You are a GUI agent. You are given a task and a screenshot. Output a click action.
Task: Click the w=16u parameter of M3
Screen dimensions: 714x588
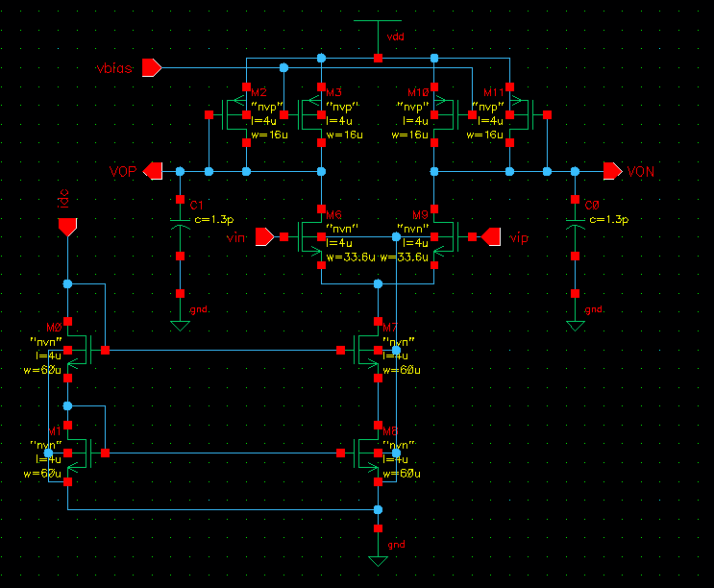point(345,135)
